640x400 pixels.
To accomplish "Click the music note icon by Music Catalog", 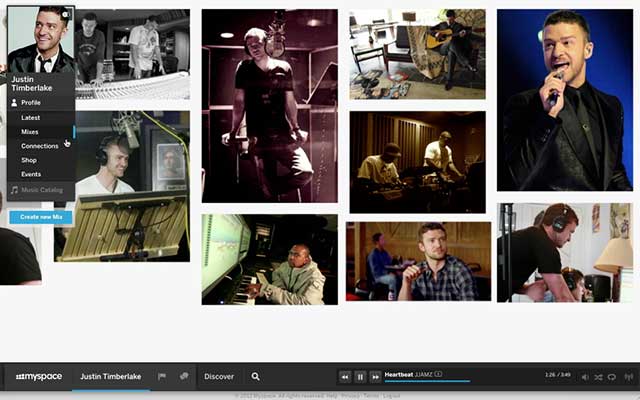I will point(15,190).
